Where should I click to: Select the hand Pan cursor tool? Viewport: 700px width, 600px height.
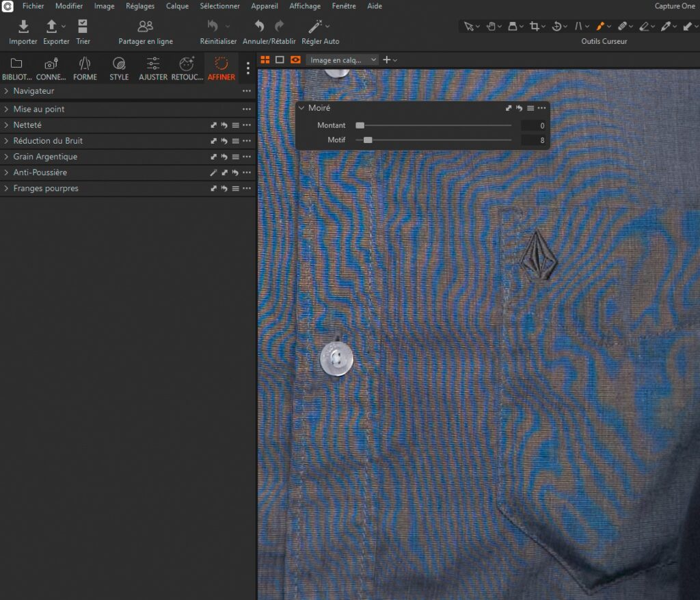click(490, 27)
